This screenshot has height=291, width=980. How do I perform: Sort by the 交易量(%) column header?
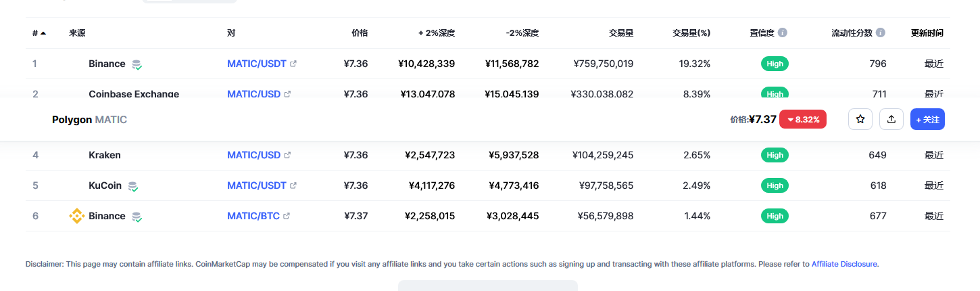pos(691,32)
